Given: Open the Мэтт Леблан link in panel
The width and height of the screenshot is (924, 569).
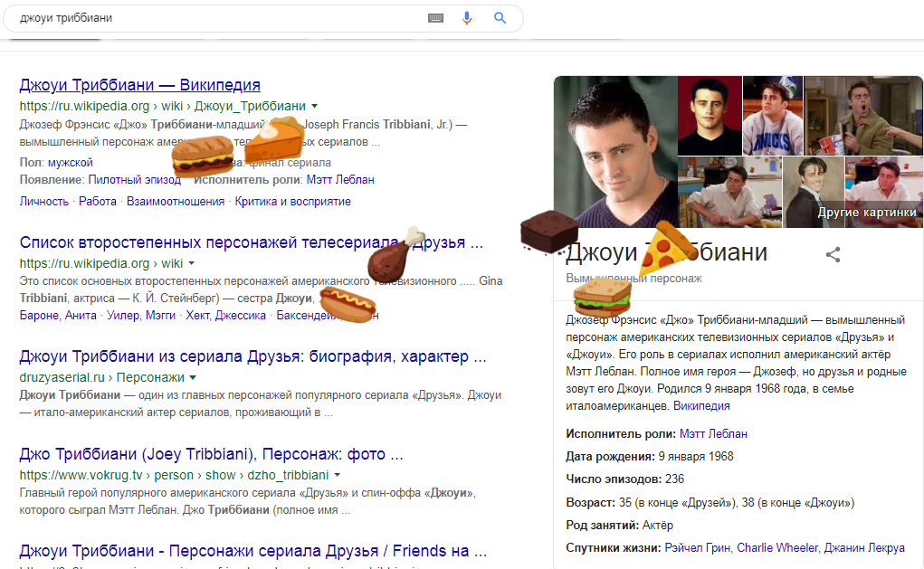Looking at the screenshot, I should pyautogui.click(x=713, y=433).
